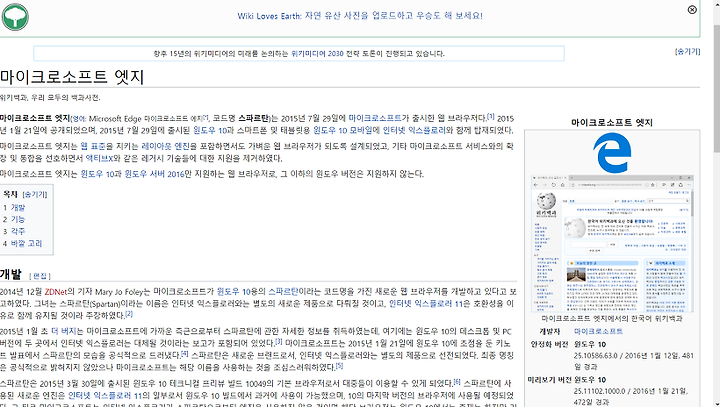Follow the 인터넷 익스플로러 11 link after 그녀는
The height and width of the screenshot is (407, 720).
[426, 304]
